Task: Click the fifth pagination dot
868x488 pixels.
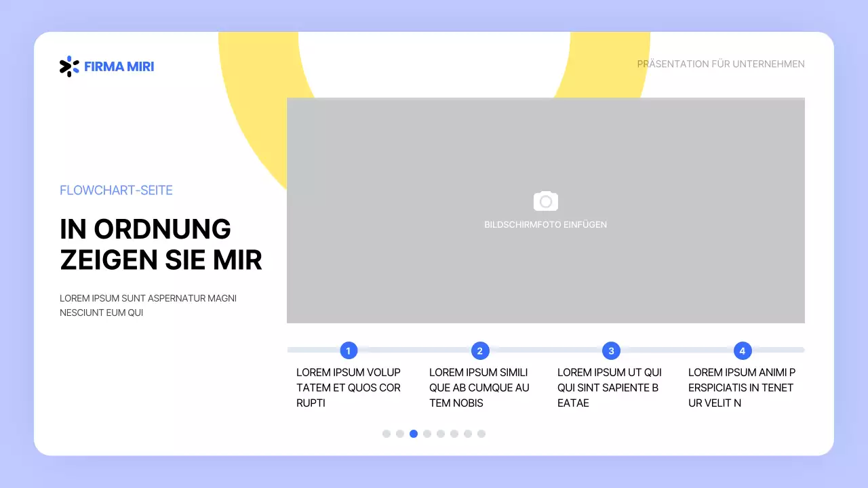Action: pos(441,433)
